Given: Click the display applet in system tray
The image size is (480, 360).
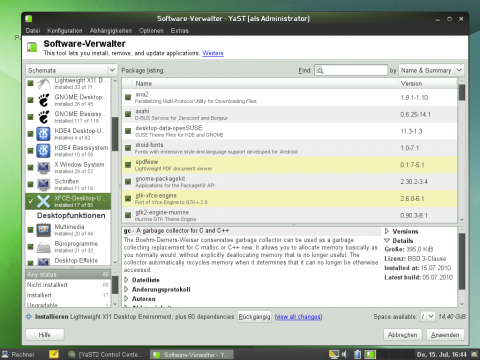Looking at the screenshot, I should [x=334, y=354].
